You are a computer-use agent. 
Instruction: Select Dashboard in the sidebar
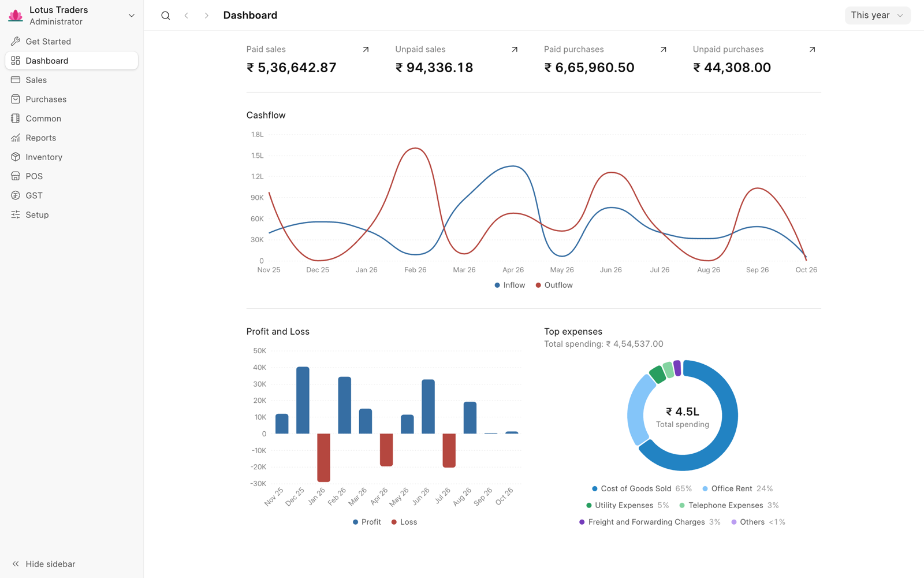[72, 61]
